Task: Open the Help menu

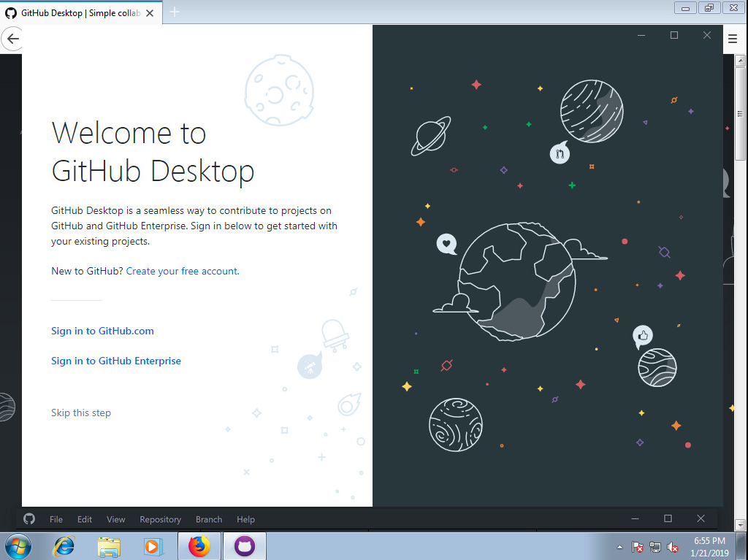Action: [245, 519]
